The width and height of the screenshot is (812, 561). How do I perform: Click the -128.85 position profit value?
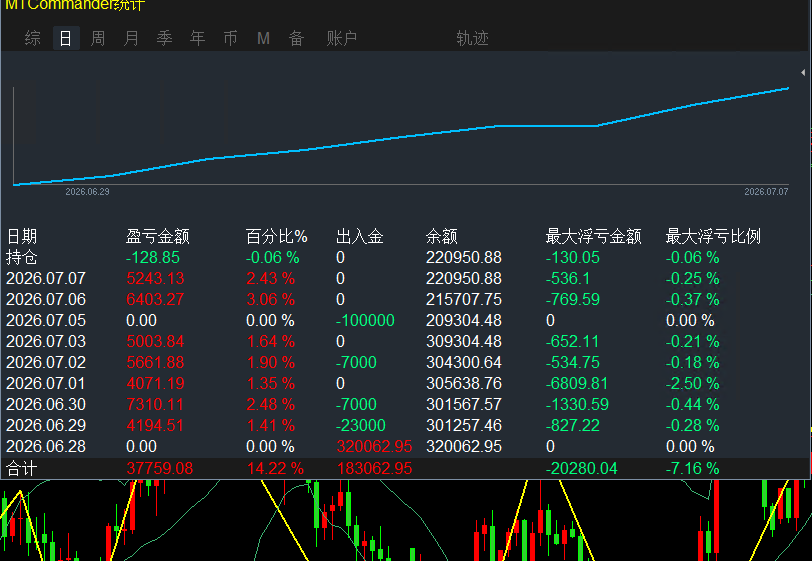point(153,257)
